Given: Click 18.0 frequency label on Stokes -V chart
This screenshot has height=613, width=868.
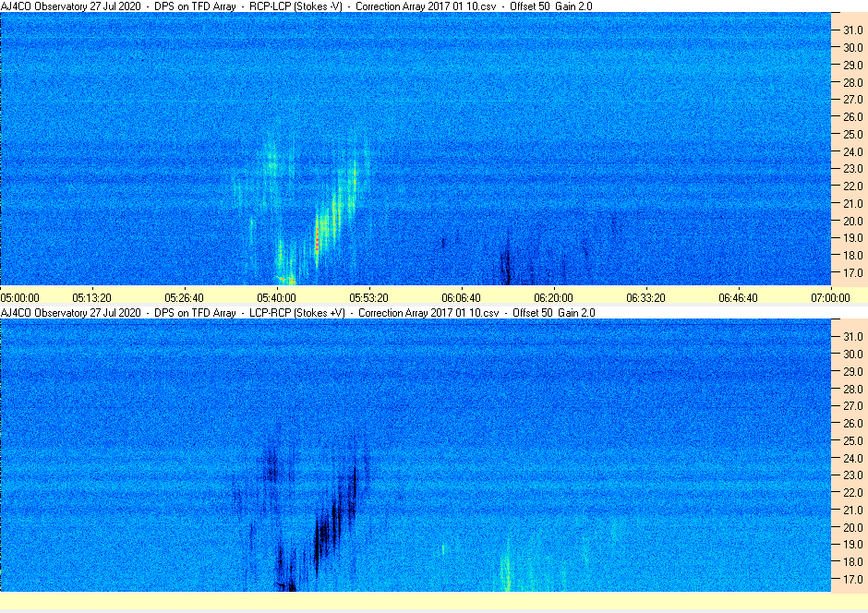Looking at the screenshot, I should coord(853,256).
